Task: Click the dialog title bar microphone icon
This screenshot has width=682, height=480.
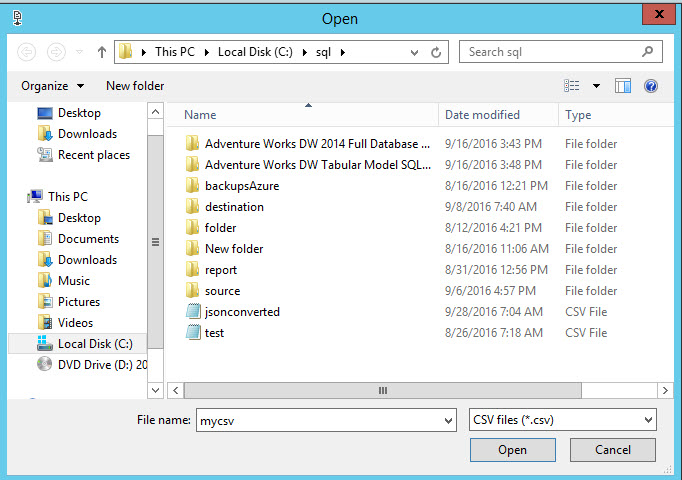Action: pos(17,18)
